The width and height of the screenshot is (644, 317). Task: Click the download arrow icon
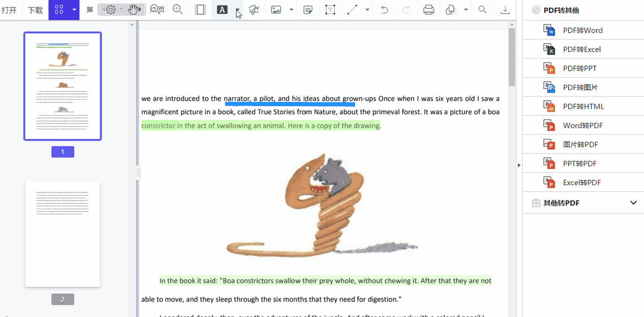pyautogui.click(x=504, y=10)
